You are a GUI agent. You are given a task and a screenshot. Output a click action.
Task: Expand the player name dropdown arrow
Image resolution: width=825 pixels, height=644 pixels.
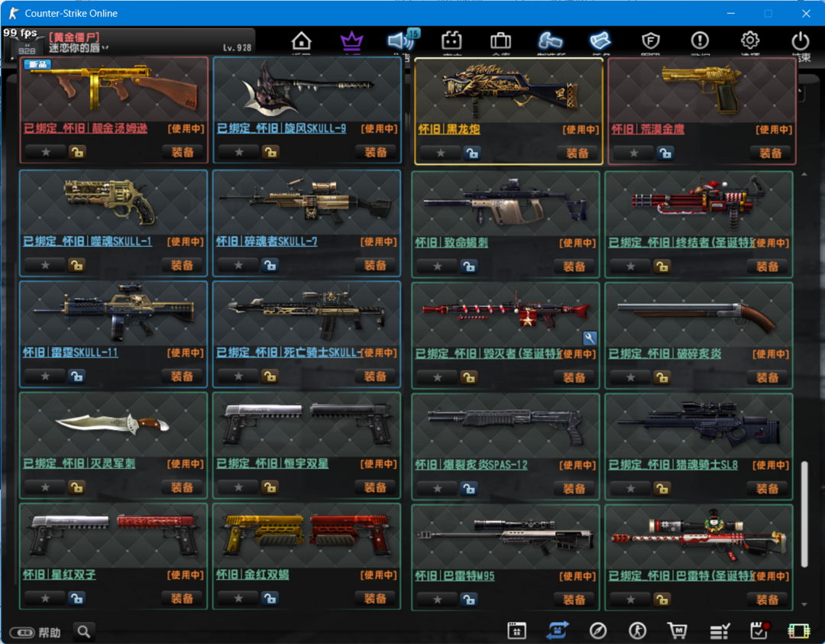click(x=105, y=48)
